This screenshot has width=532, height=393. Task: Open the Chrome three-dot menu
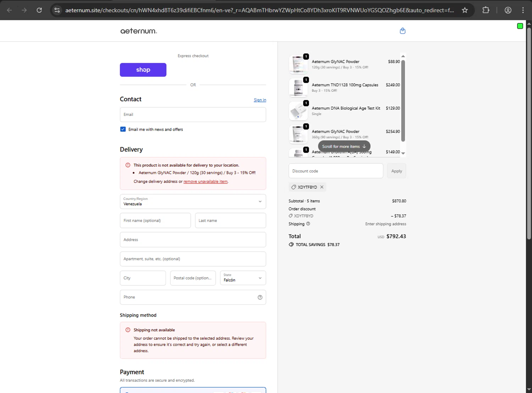523,10
